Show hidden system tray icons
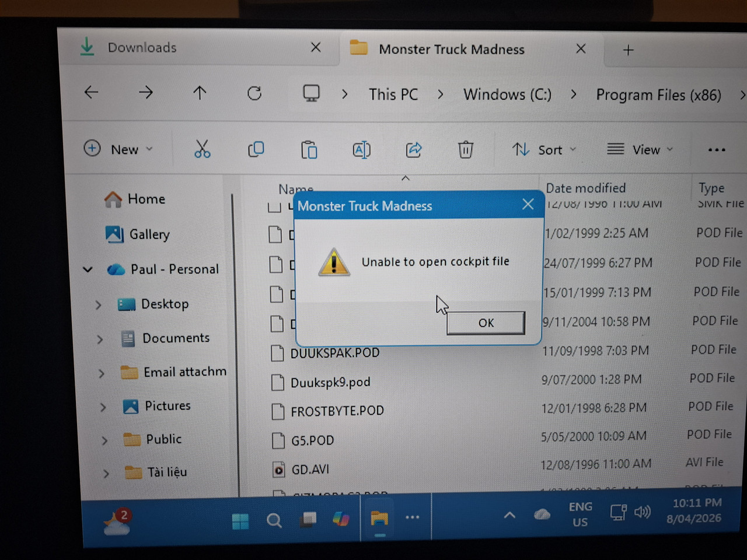The image size is (747, 560). (x=509, y=515)
